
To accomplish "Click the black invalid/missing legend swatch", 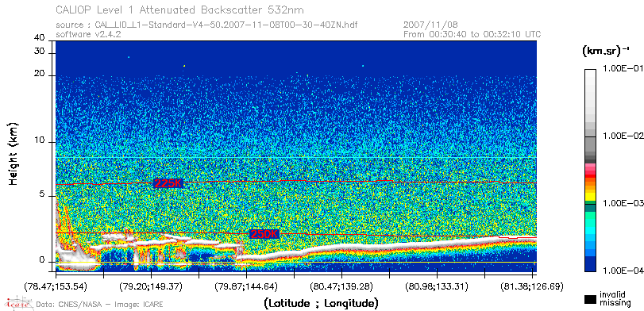I will coord(589,299).
